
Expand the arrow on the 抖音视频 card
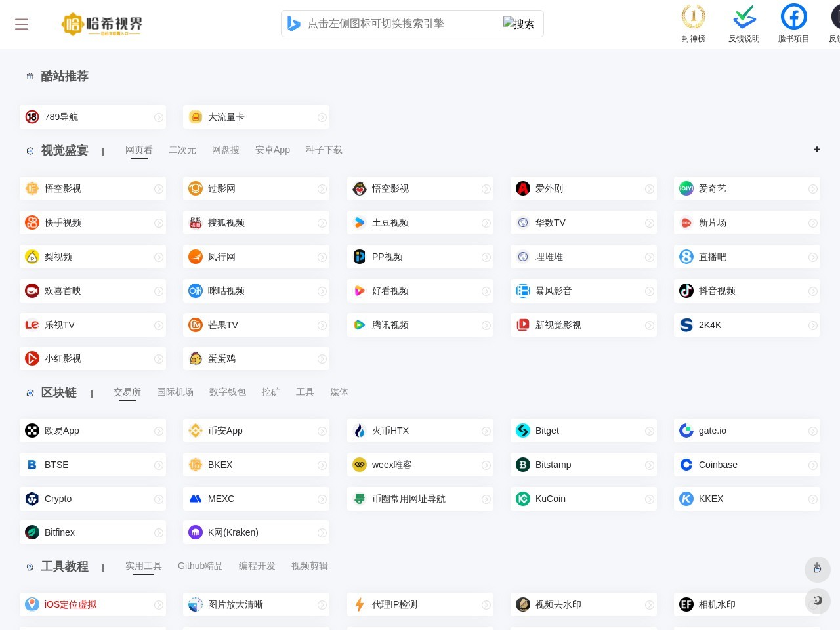click(813, 291)
